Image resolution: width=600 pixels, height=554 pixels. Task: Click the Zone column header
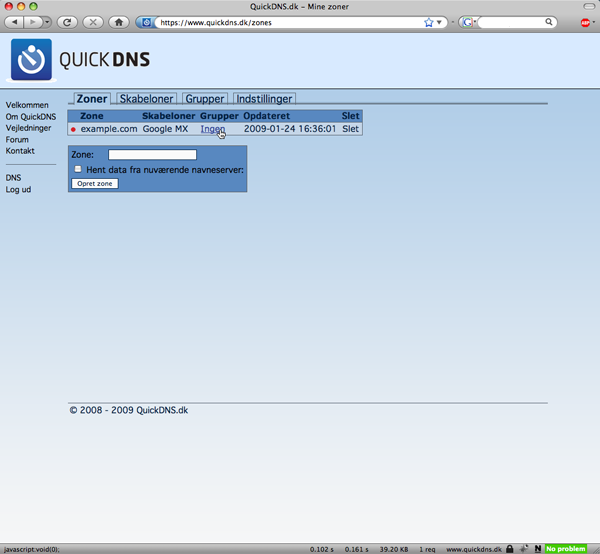91,116
